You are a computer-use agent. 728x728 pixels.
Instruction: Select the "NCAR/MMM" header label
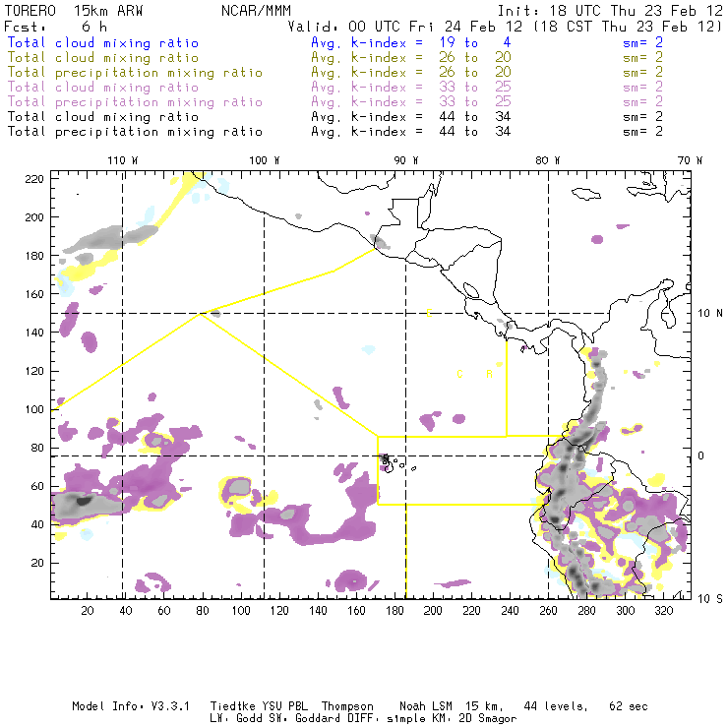click(x=256, y=11)
